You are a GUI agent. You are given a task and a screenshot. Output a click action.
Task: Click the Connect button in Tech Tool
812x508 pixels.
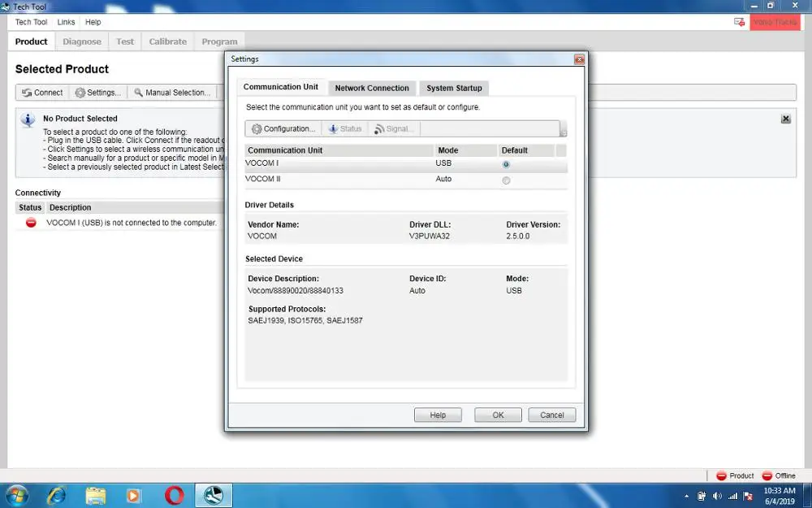pos(42,93)
